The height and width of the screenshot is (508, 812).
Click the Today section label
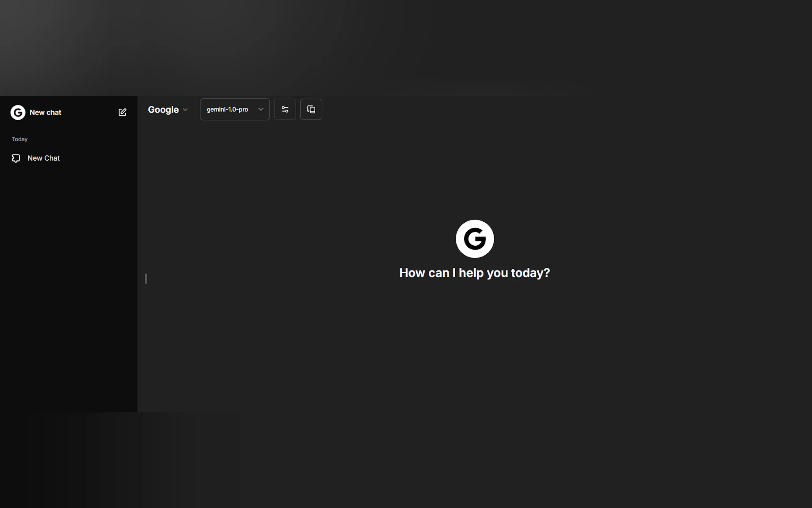tap(20, 139)
